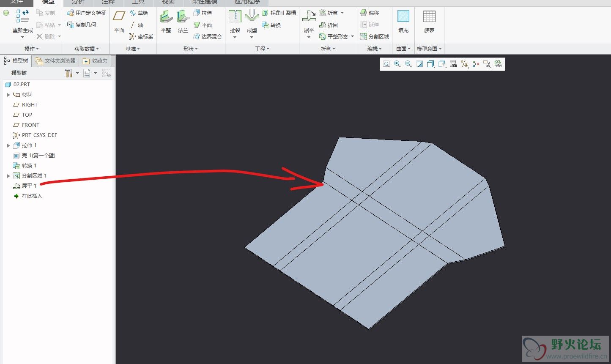Switch to the 模型树 panel tab
Screen dimensions: 611x364
(16, 61)
